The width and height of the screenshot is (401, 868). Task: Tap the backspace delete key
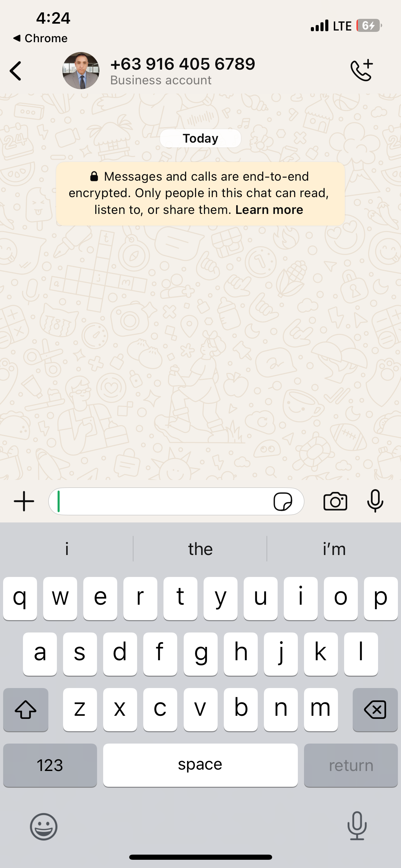[x=375, y=709]
